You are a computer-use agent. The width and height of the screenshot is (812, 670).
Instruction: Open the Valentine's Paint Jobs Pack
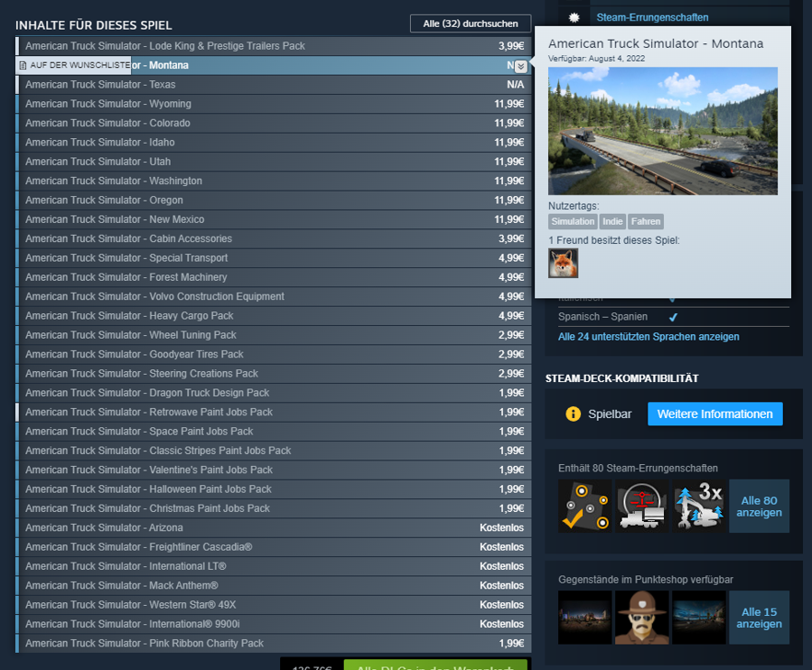coord(274,470)
